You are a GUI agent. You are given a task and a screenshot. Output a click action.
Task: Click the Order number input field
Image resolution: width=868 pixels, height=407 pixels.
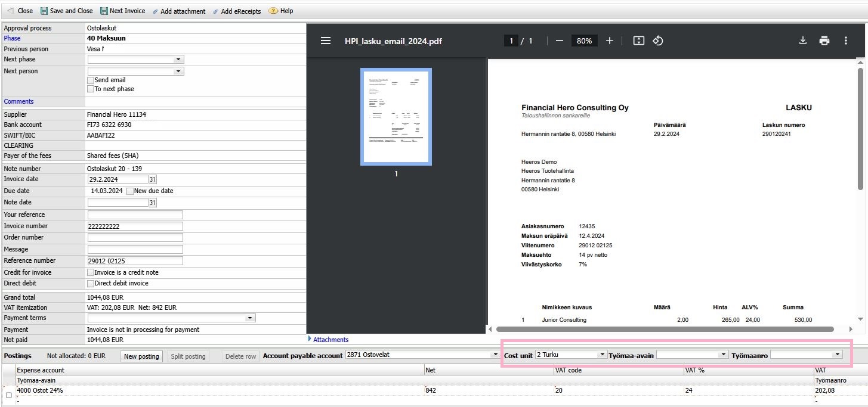click(x=135, y=237)
